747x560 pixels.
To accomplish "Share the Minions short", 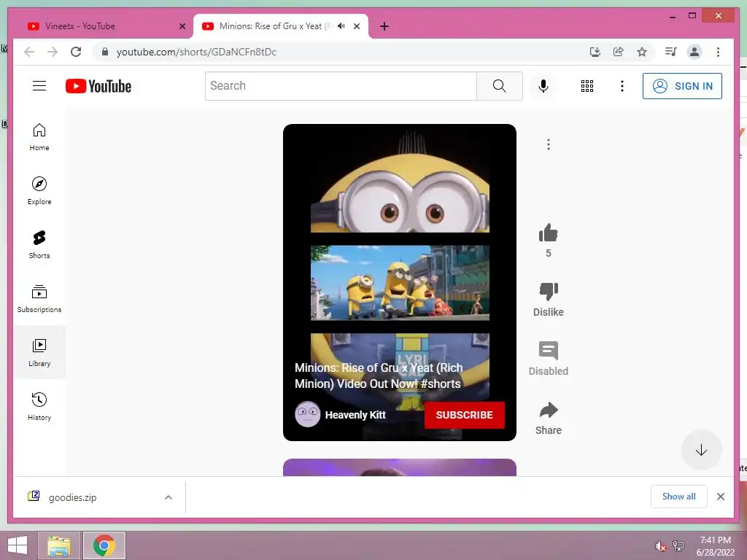I will [x=549, y=410].
